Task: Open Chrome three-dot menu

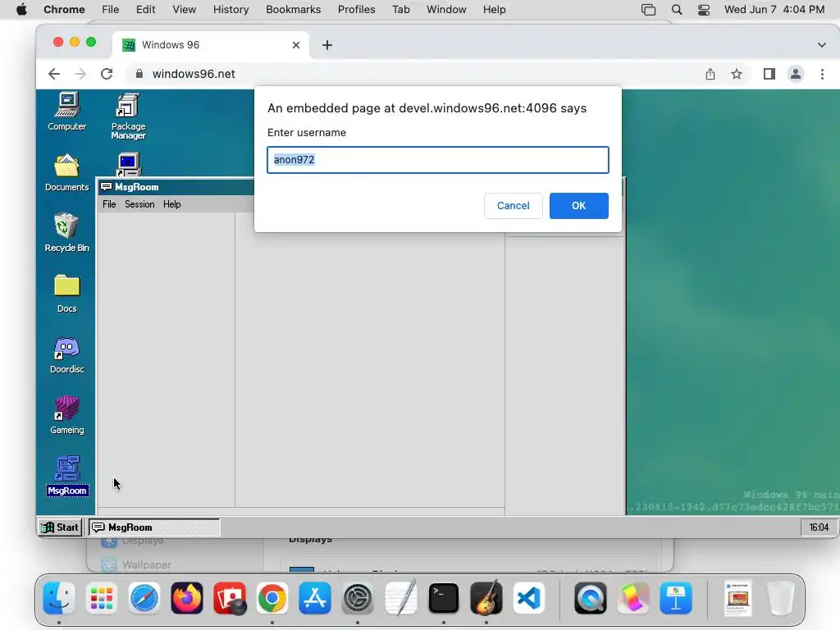Action: (x=822, y=74)
